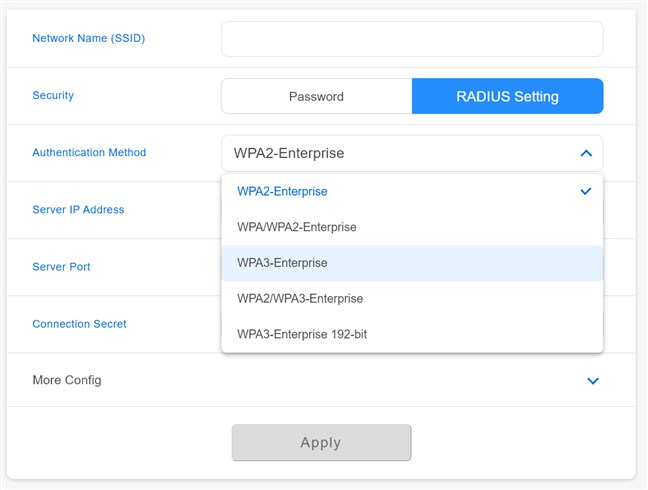Screen dimensions: 648x490
Task: Click the up chevron in Authentication Method
Action: 586,153
